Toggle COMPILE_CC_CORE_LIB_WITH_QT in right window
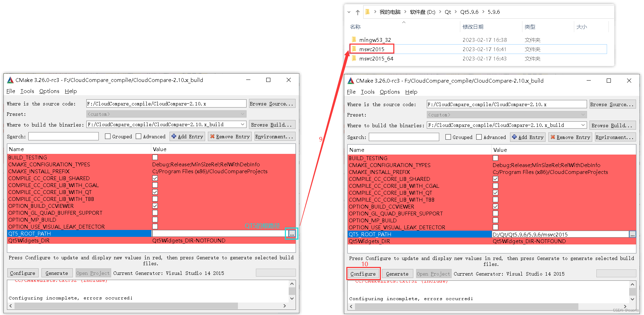This screenshot has width=644, height=315. pos(496,193)
